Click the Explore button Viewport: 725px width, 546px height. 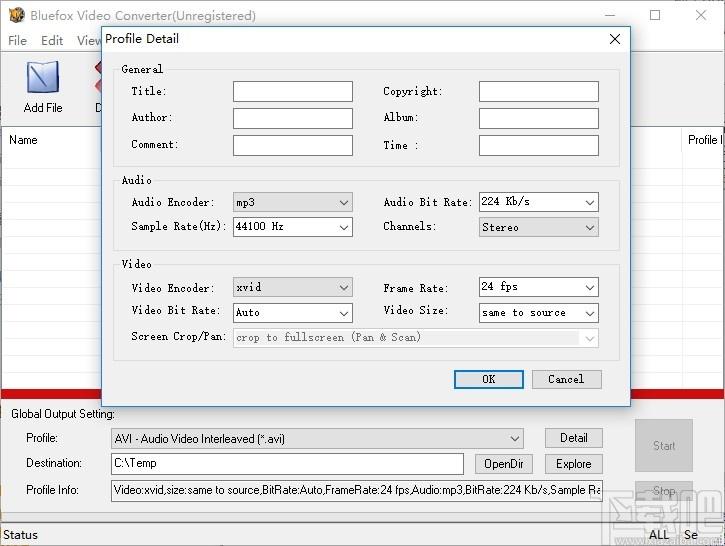point(574,464)
